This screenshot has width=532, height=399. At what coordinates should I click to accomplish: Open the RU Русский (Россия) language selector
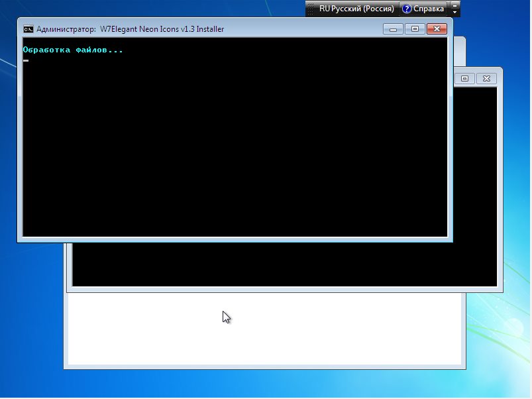pyautogui.click(x=356, y=9)
